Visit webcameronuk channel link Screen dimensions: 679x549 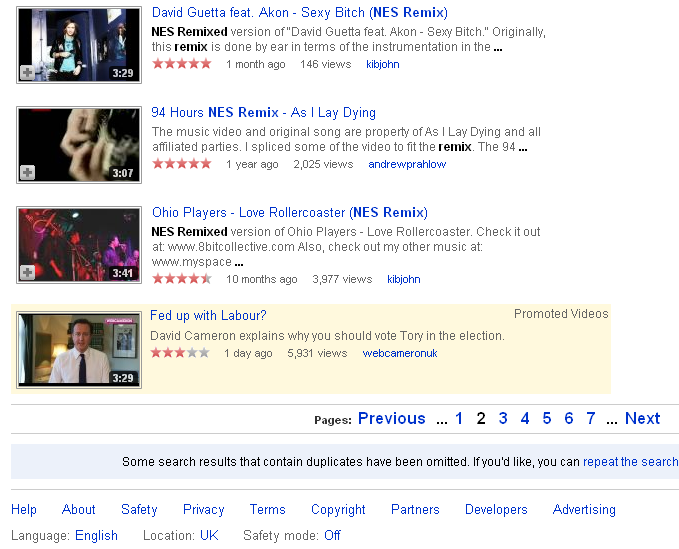point(399,353)
